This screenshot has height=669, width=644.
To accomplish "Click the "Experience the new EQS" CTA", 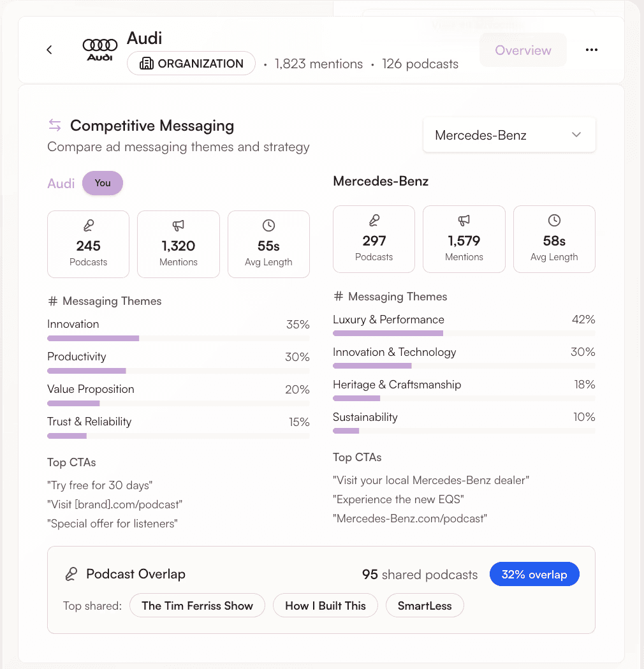I will [x=399, y=499].
